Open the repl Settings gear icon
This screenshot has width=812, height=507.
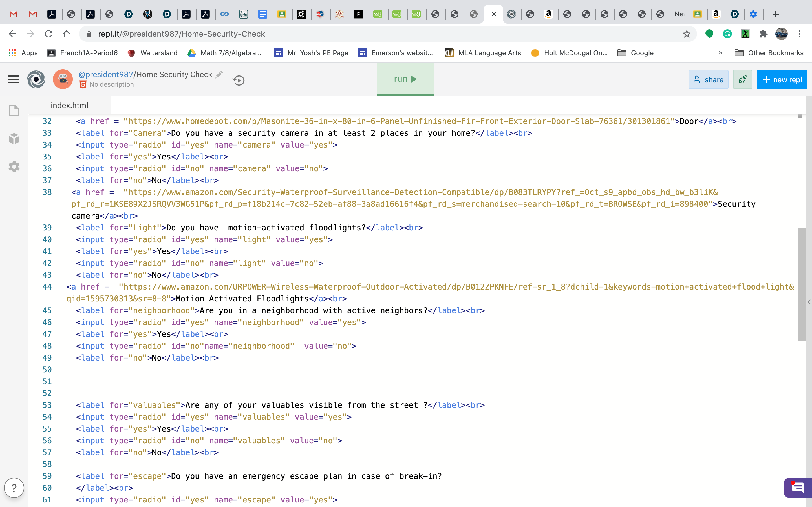[x=14, y=167]
